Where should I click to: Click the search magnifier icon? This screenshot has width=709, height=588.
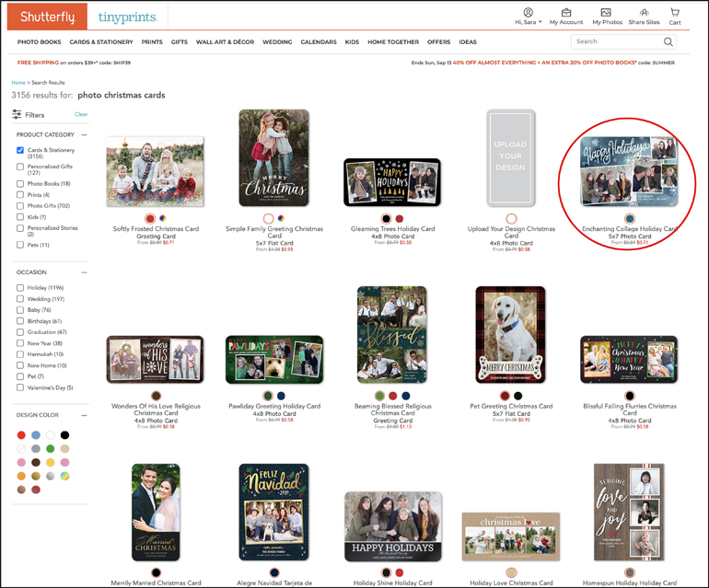point(668,41)
